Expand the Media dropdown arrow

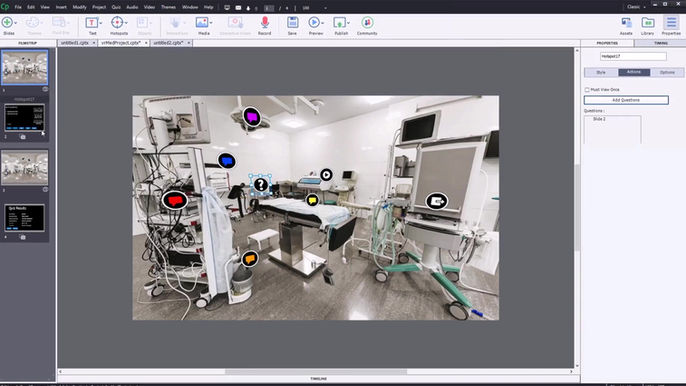pos(211,23)
